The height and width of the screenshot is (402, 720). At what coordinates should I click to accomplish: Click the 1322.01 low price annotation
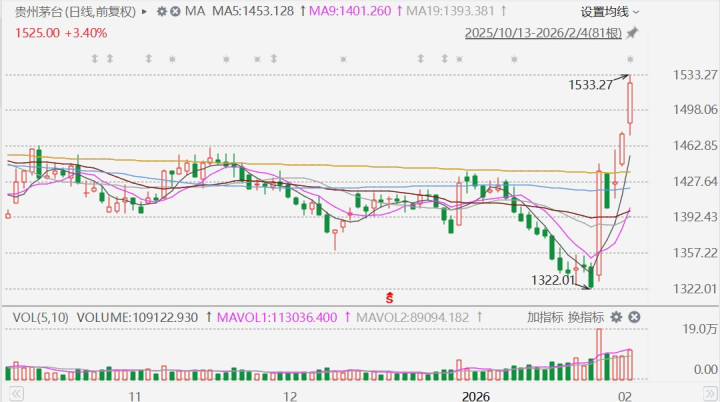coord(553,280)
